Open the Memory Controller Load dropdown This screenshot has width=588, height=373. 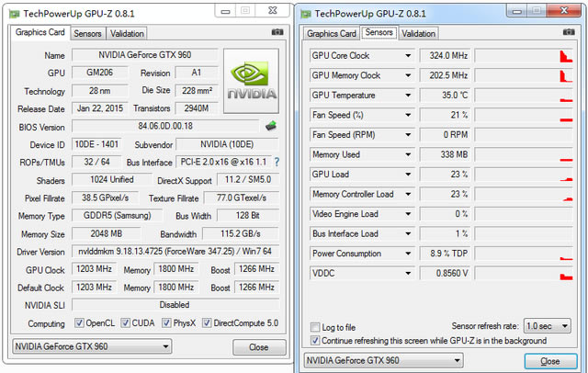408,194
